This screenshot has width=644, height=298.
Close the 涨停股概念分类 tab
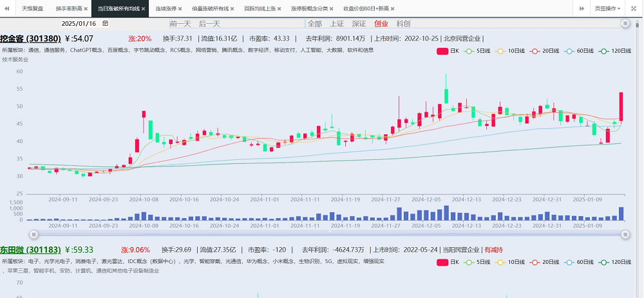(x=332, y=8)
